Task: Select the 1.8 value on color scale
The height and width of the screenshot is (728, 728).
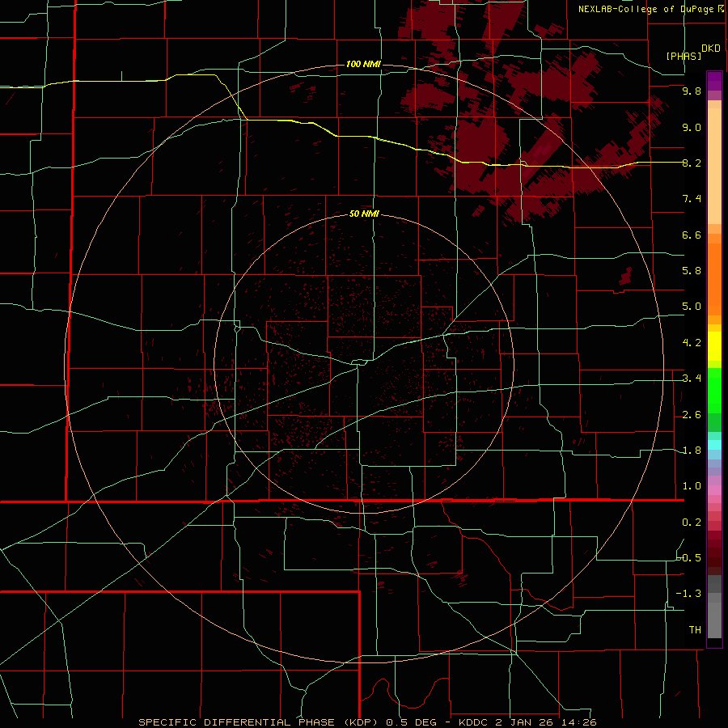Action: coord(692,451)
